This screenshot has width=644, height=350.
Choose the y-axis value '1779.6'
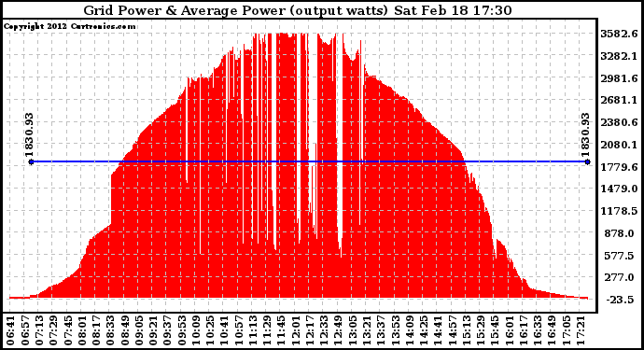(619, 167)
